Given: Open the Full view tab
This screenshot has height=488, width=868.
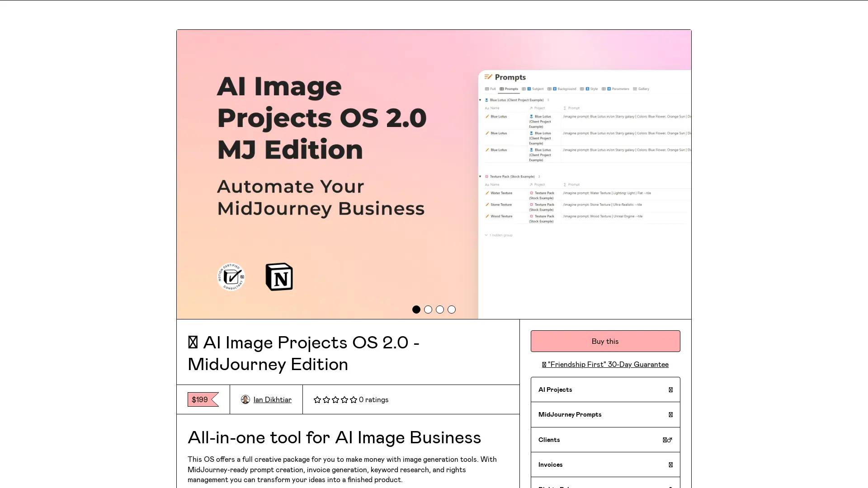Looking at the screenshot, I should pyautogui.click(x=492, y=89).
